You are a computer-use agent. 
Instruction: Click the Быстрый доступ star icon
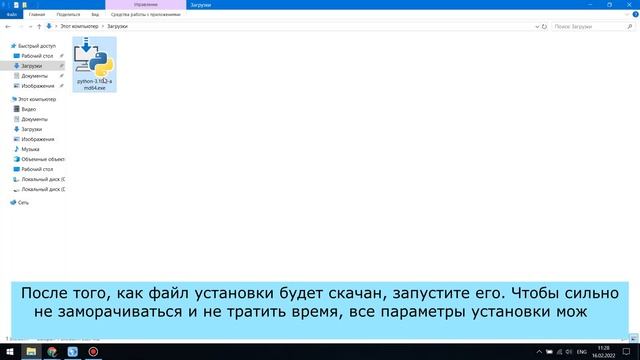(13, 46)
